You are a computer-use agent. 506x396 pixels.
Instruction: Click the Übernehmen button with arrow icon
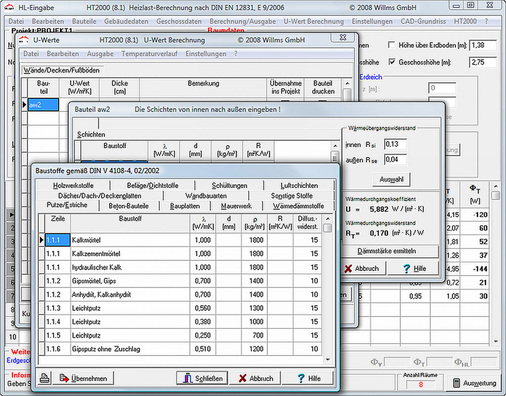tap(83, 378)
